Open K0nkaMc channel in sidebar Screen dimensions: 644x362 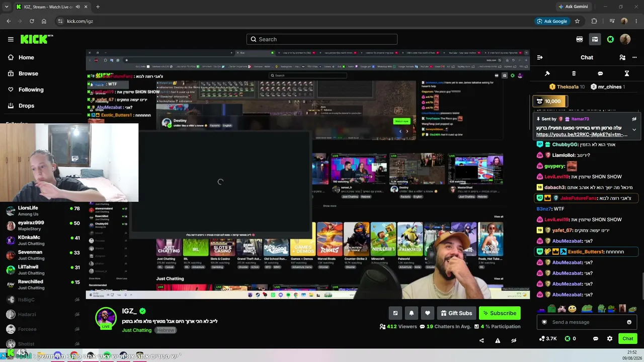43,240
